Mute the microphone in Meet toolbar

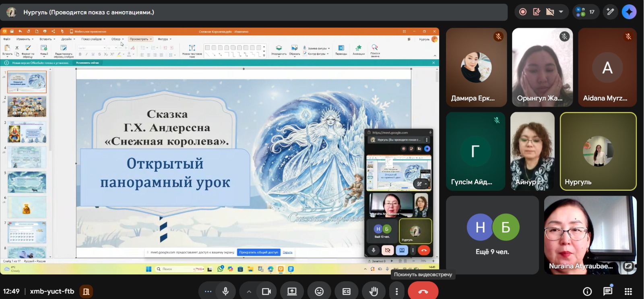(225, 291)
